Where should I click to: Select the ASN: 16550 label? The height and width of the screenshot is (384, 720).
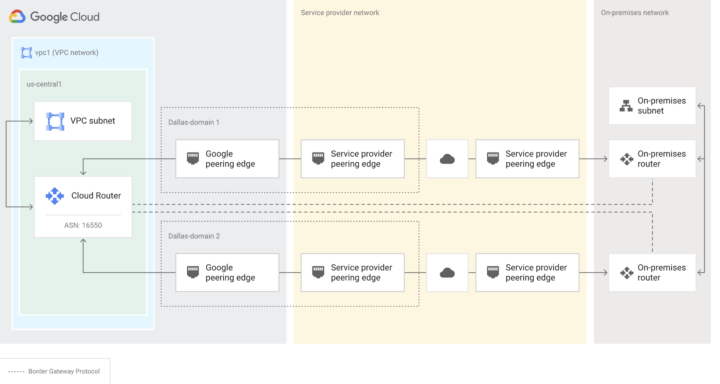[83, 225]
